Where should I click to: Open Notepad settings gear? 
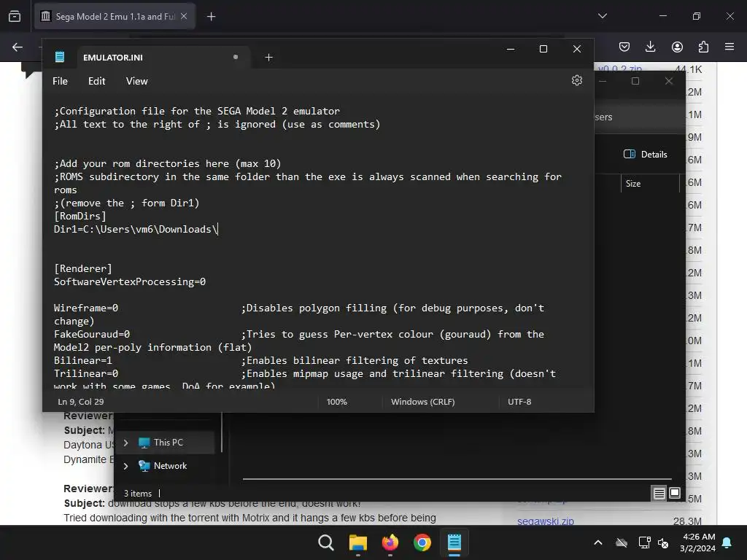pyautogui.click(x=576, y=80)
